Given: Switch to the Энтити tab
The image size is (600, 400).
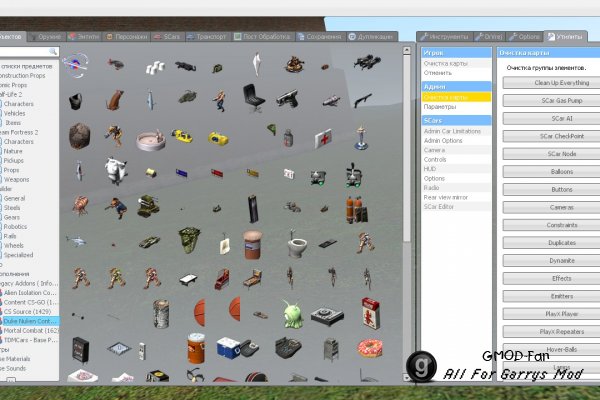Looking at the screenshot, I should pos(85,37).
